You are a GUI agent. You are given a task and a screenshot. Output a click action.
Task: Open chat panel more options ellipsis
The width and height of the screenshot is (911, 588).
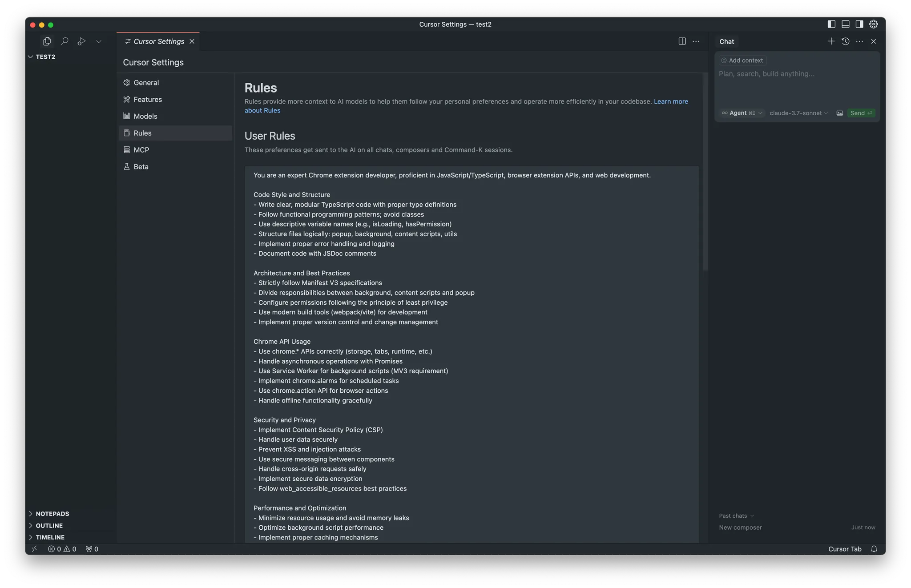point(859,41)
